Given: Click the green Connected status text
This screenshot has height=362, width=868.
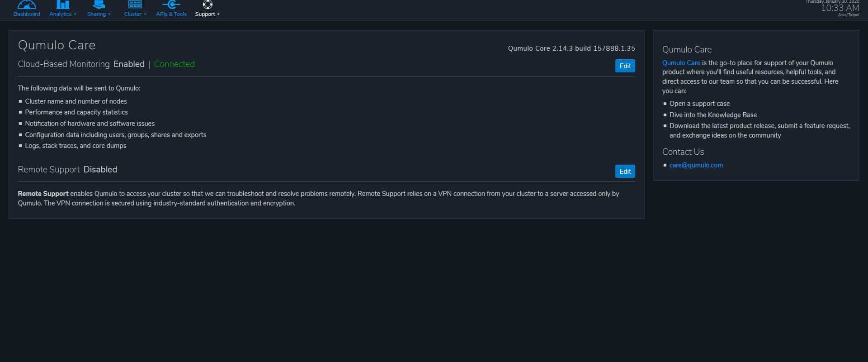Looking at the screenshot, I should point(175,64).
